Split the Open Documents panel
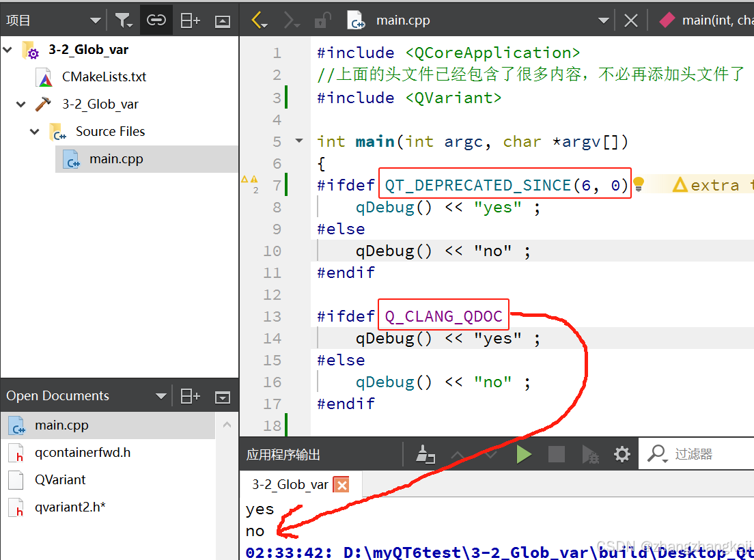 click(190, 396)
